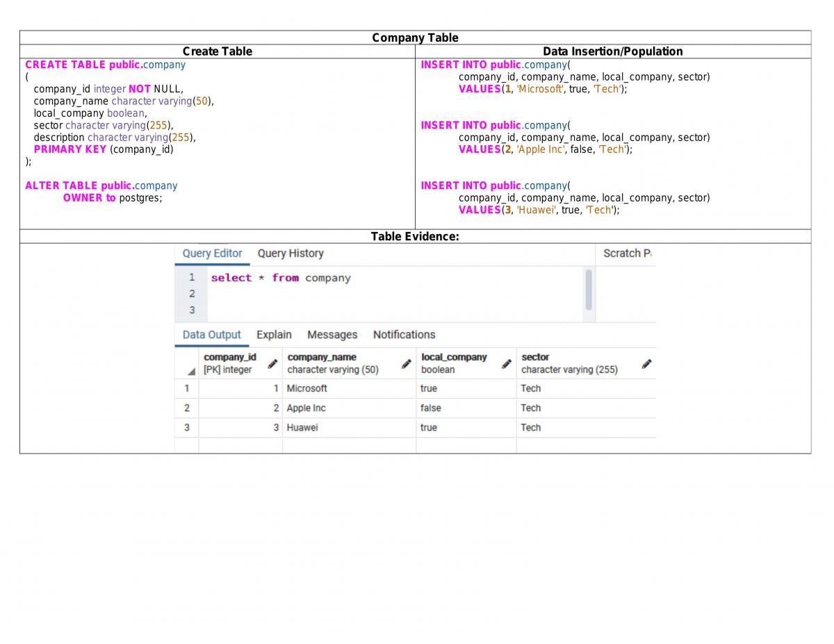Viewport: 834px width, 644px height.
Task: Click the 'Data Insertion/Population' heading
Action: click(x=612, y=51)
